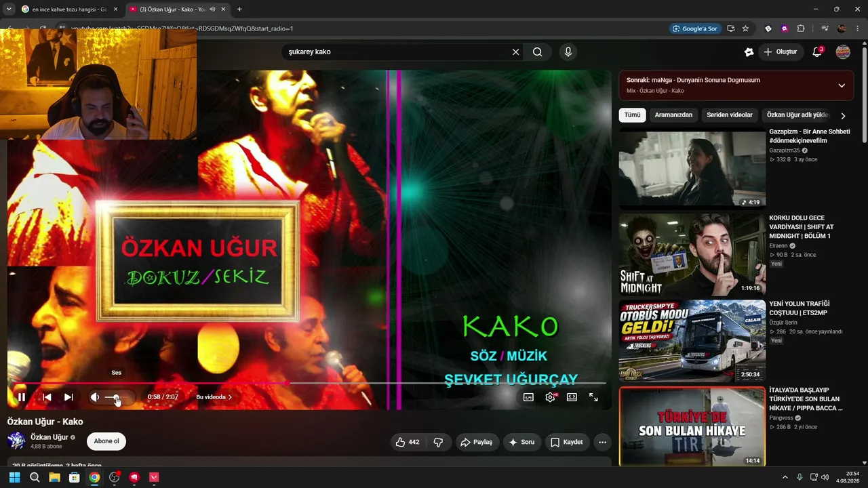This screenshot has height=488, width=868.
Task: Clear the YouTube search box text
Action: [515, 52]
